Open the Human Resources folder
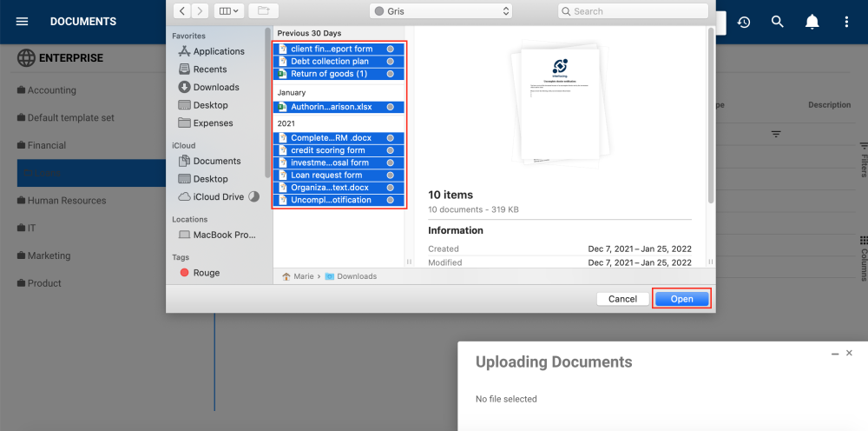 pyautogui.click(x=62, y=201)
